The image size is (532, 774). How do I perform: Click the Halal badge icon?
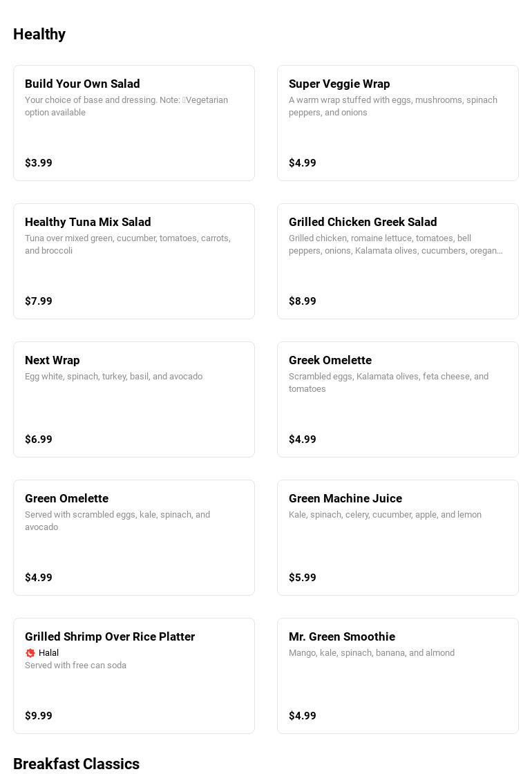point(30,653)
